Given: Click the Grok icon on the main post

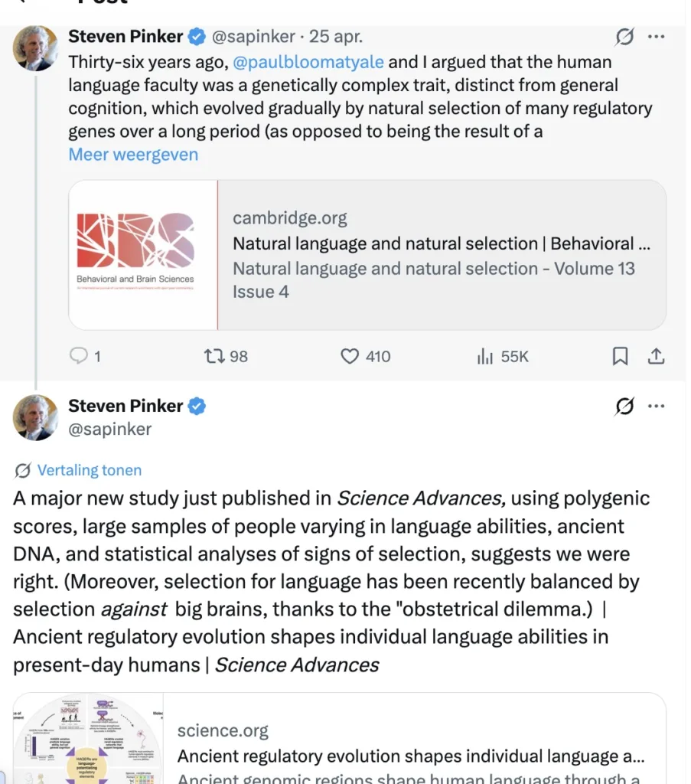Looking at the screenshot, I should click(624, 406).
